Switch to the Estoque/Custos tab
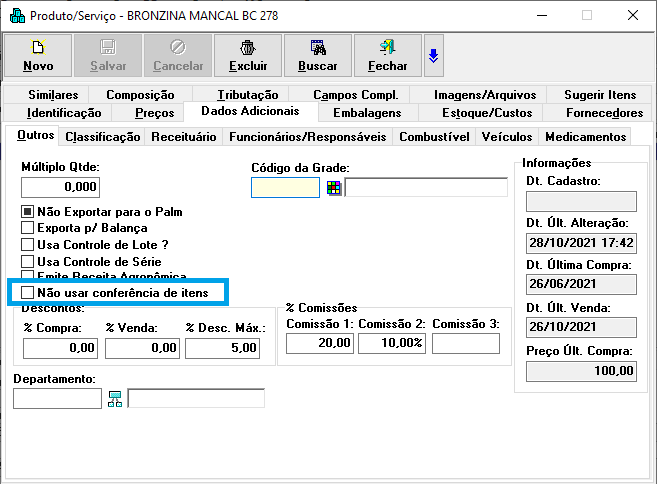 coord(487,113)
